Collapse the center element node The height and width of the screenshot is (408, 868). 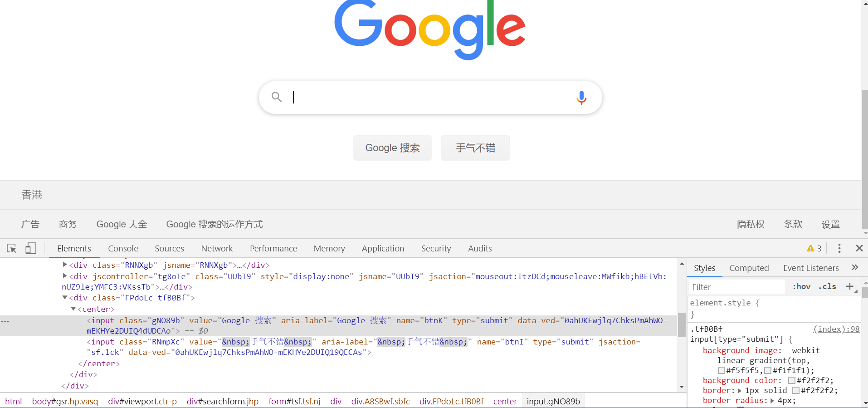pyautogui.click(x=73, y=309)
